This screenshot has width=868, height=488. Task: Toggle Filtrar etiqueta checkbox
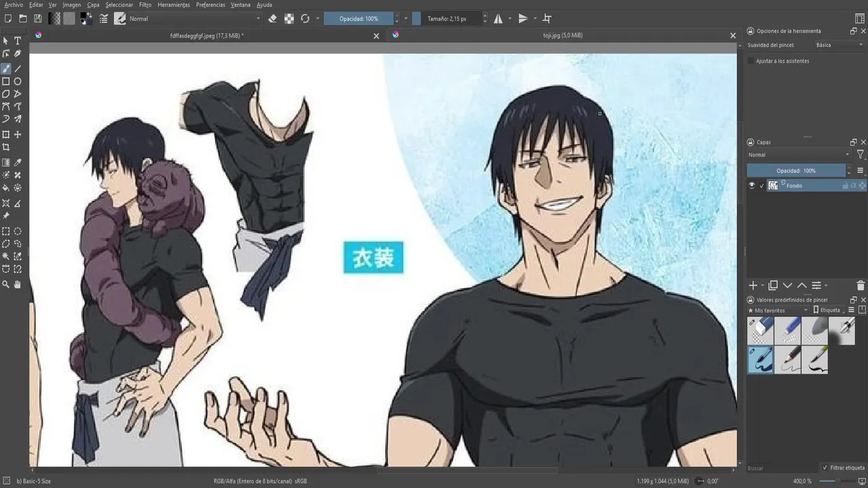[x=825, y=468]
